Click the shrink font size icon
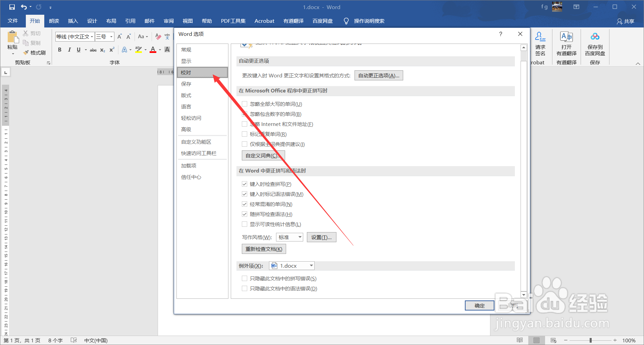 (x=129, y=37)
